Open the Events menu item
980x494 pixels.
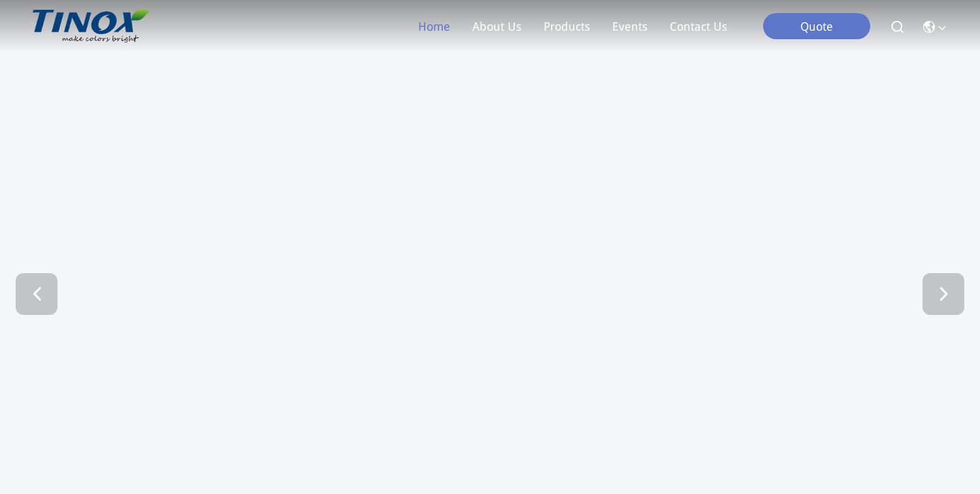(x=630, y=27)
